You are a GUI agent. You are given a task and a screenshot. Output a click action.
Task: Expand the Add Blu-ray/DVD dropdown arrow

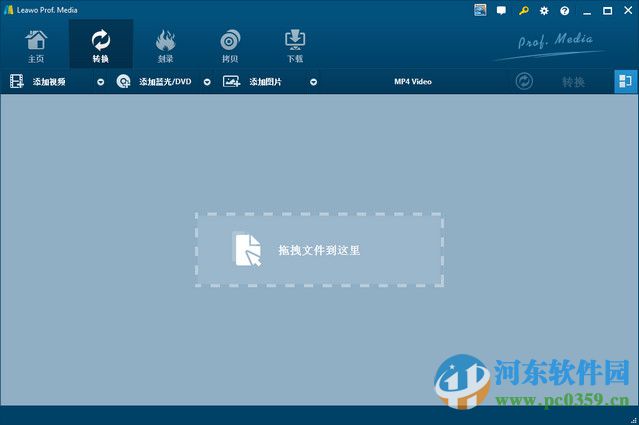pos(207,82)
